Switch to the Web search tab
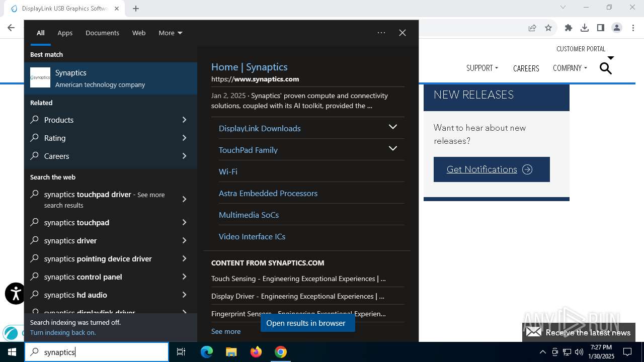Viewport: 644px width, 362px height. click(x=139, y=33)
